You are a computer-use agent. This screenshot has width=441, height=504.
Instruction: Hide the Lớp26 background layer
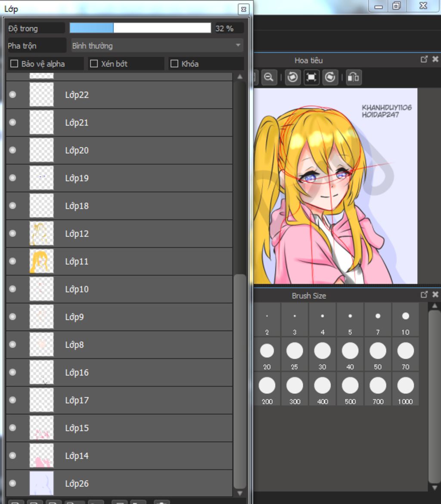12,483
